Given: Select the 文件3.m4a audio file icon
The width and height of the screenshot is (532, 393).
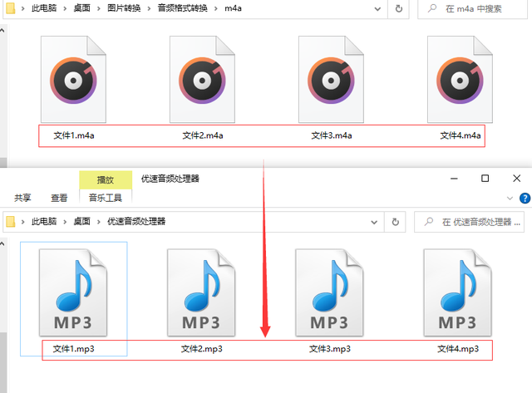Looking at the screenshot, I should click(332, 81).
